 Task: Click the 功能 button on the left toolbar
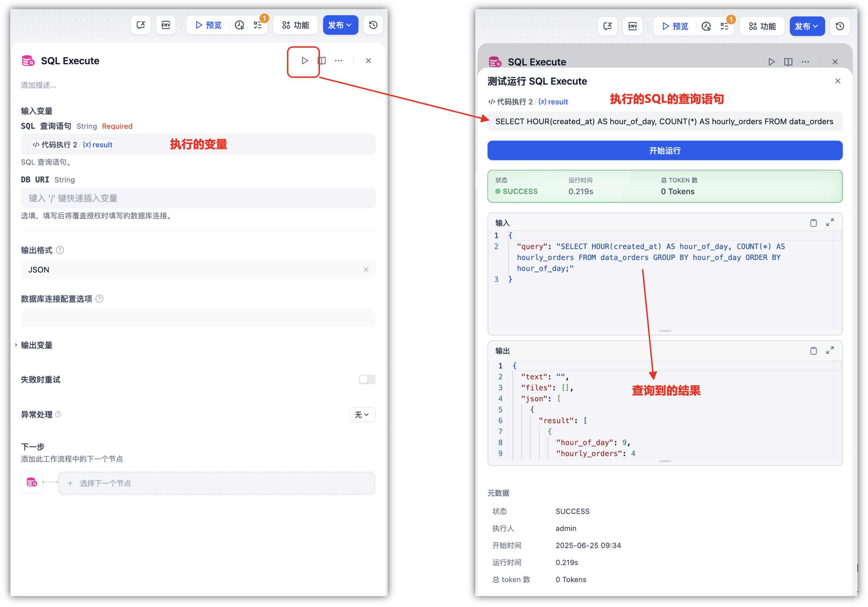296,25
